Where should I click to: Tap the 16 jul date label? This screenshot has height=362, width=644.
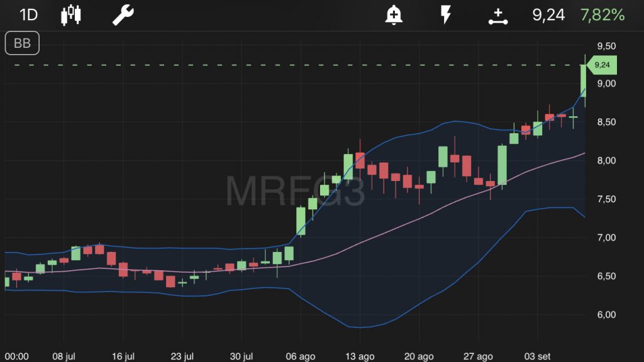(x=123, y=356)
